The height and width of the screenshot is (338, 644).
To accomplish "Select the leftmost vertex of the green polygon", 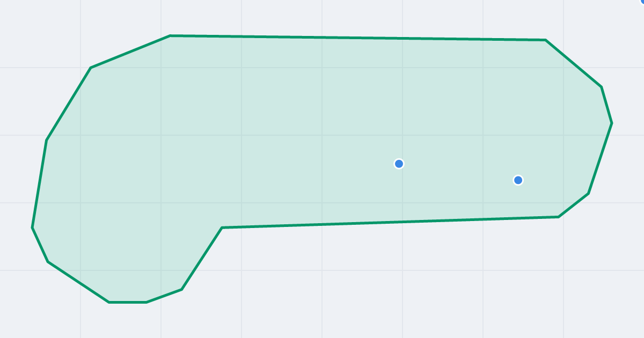I will pos(32,227).
